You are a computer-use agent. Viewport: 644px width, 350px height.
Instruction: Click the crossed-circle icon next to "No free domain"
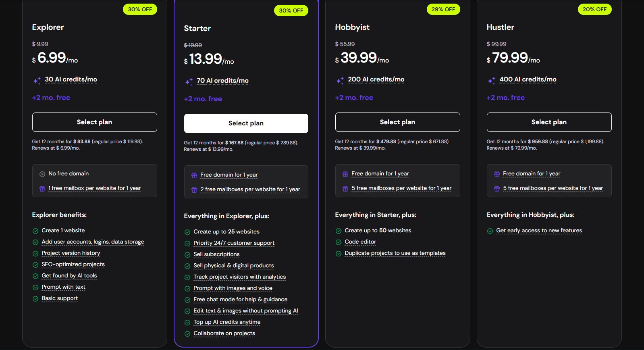click(42, 173)
